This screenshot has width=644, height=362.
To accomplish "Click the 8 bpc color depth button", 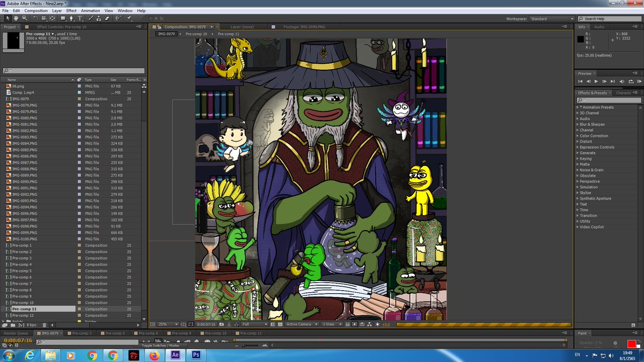I will [x=32, y=325].
